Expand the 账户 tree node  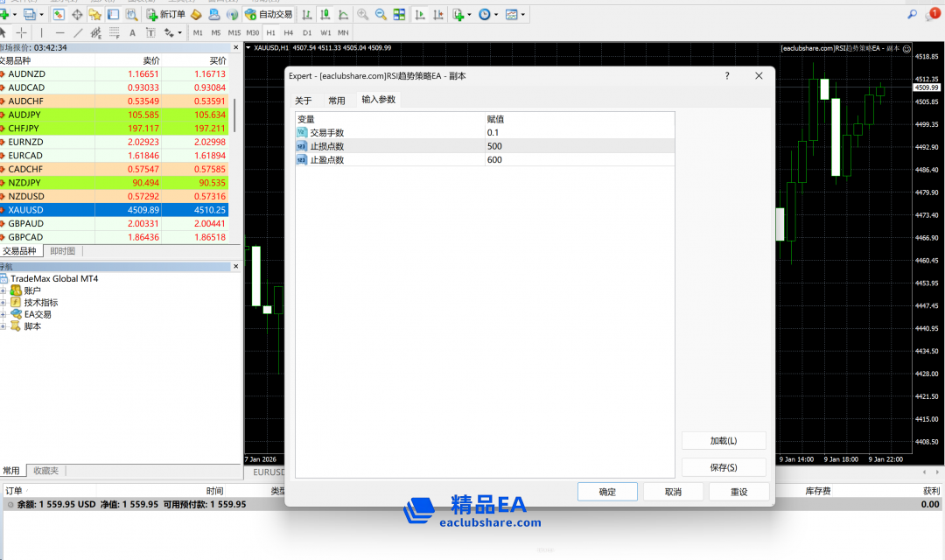(3, 290)
